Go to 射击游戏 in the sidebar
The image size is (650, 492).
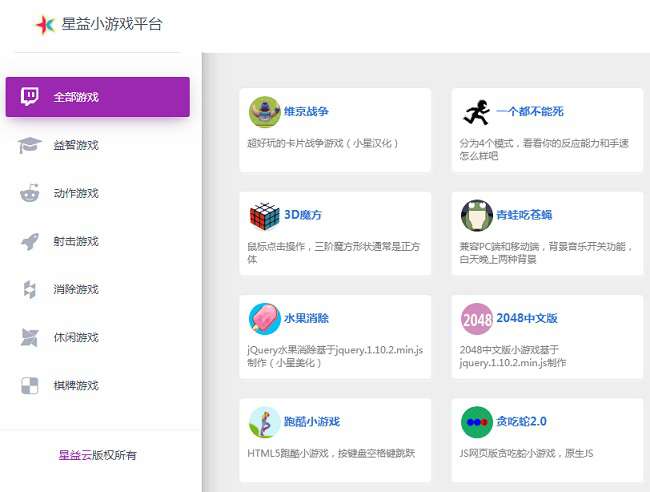pos(76,242)
